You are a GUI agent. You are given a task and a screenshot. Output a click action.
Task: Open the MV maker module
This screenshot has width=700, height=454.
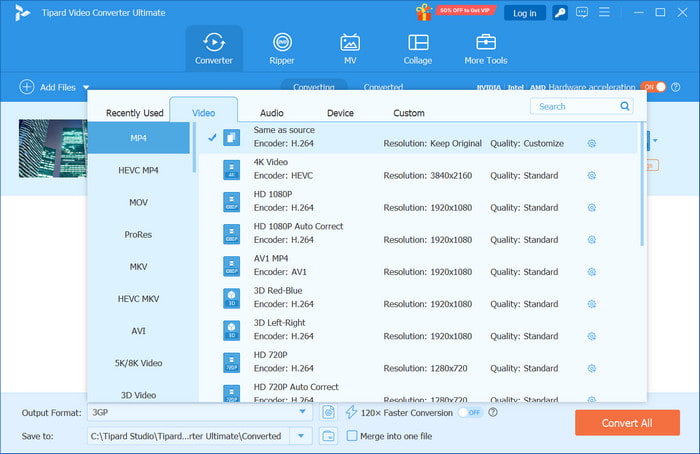(350, 48)
